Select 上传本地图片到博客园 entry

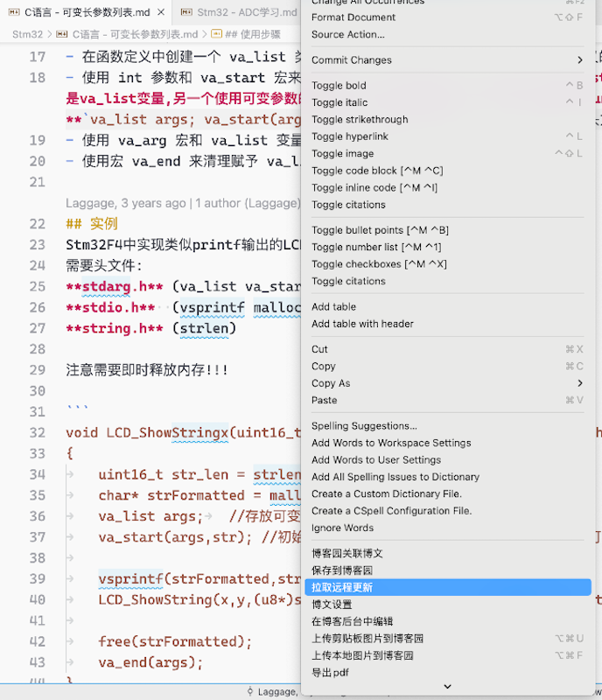pyautogui.click(x=447, y=655)
